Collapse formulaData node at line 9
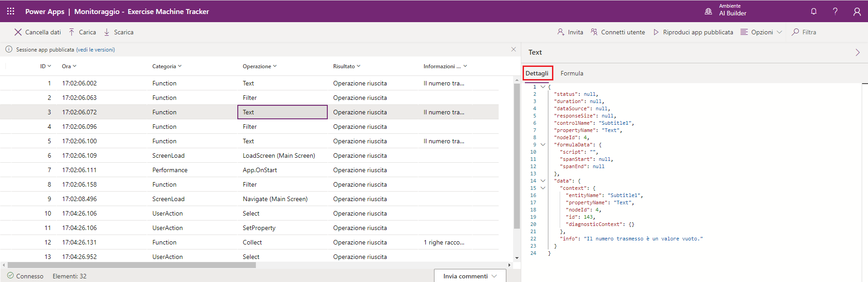This screenshot has width=868, height=282. click(543, 145)
